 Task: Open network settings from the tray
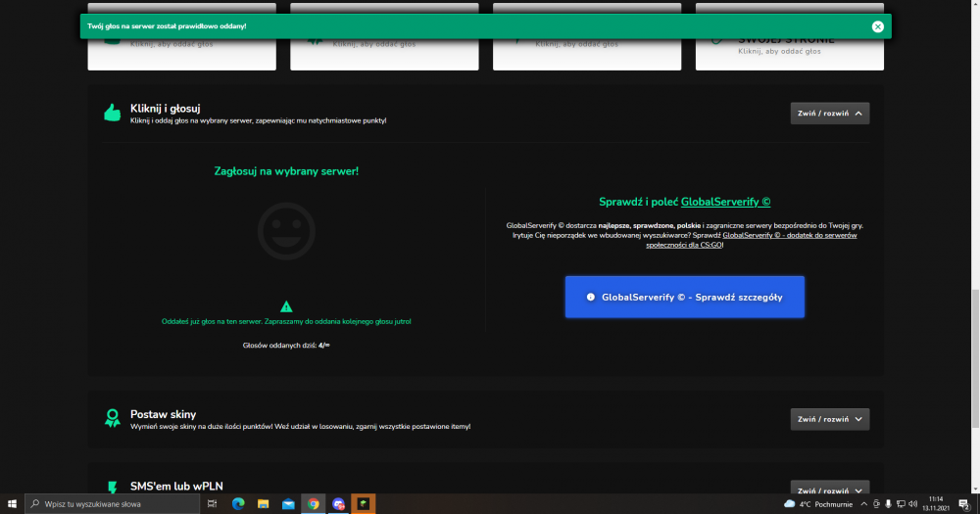click(x=901, y=503)
